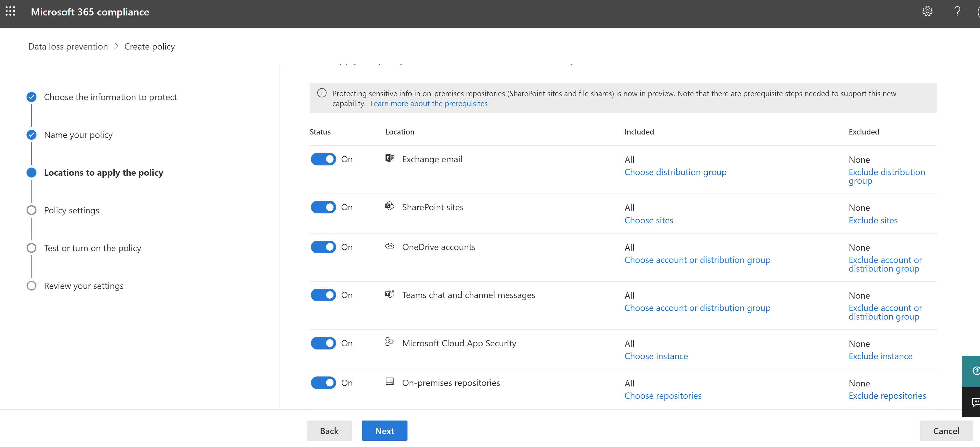Image resolution: width=980 pixels, height=447 pixels.
Task: Turn off the Exchange email toggle
Action: click(323, 159)
